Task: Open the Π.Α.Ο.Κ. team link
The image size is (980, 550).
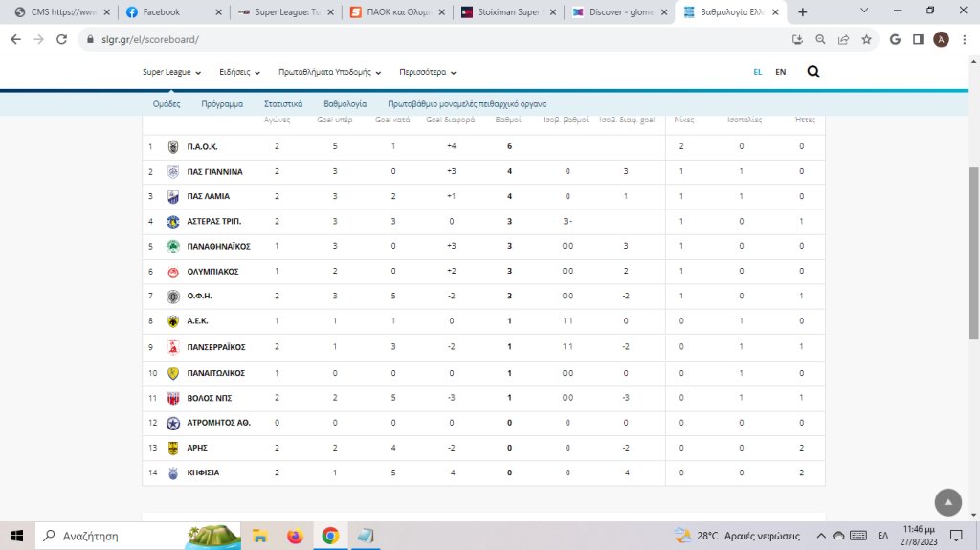Action: coord(202,147)
